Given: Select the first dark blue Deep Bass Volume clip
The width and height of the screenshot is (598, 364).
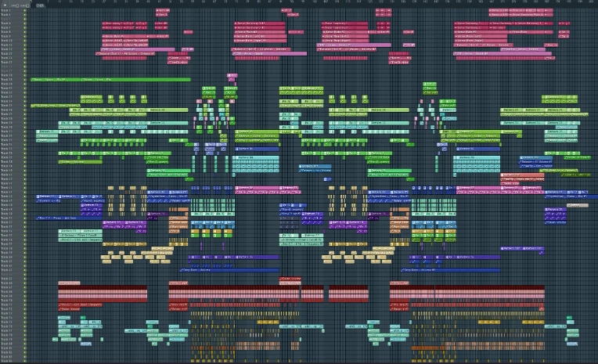Looking at the screenshot, I should coord(229,270).
